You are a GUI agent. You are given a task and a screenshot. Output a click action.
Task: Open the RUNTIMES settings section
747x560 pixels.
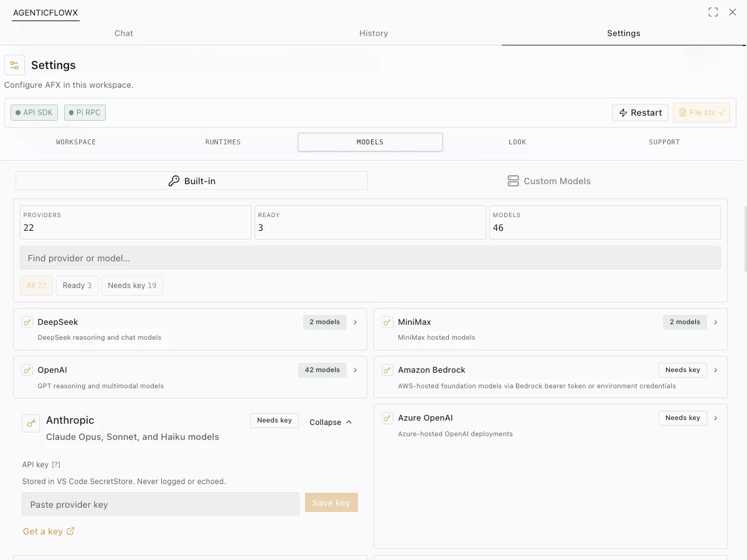click(223, 142)
